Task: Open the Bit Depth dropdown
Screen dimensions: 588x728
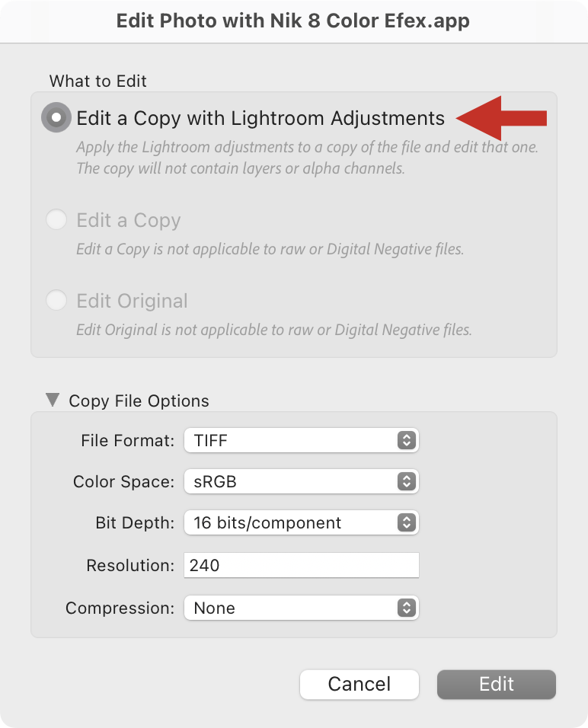Action: pos(302,523)
